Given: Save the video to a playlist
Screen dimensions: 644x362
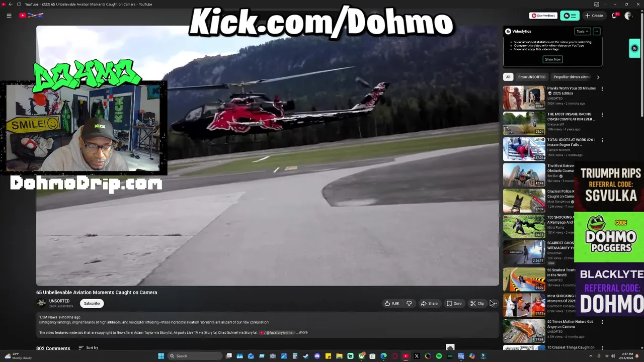Looking at the screenshot, I should click(x=454, y=303).
